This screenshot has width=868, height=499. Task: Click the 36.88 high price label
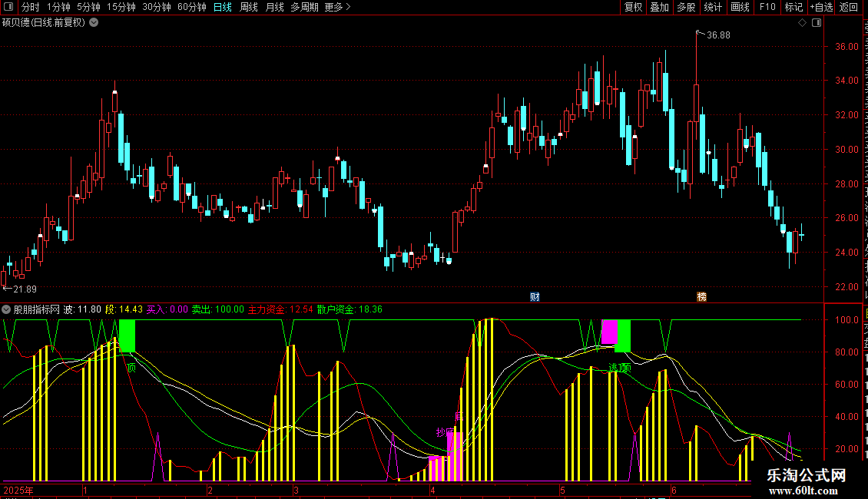pyautogui.click(x=718, y=35)
